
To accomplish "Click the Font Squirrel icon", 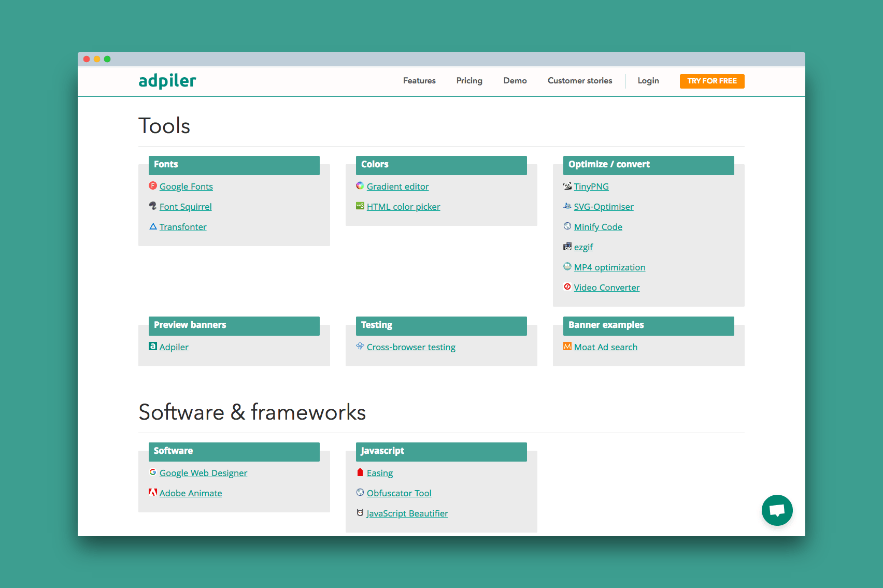I will pyautogui.click(x=153, y=206).
